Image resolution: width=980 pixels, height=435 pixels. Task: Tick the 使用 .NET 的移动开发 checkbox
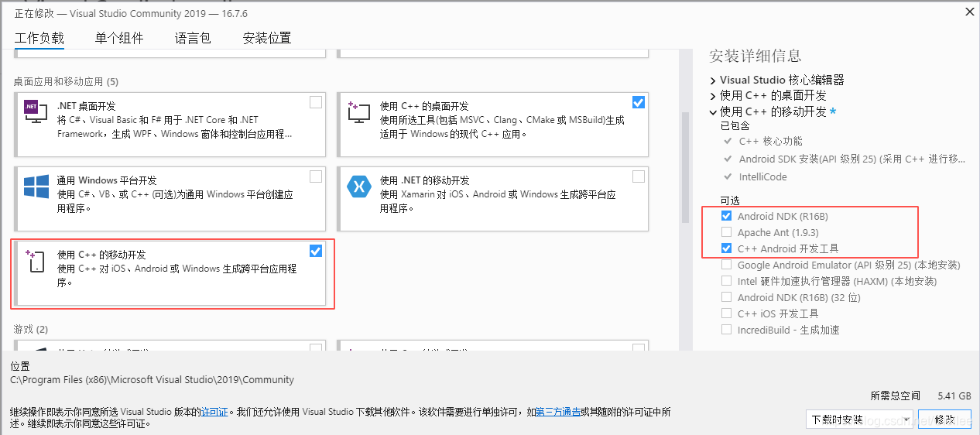[x=639, y=176]
